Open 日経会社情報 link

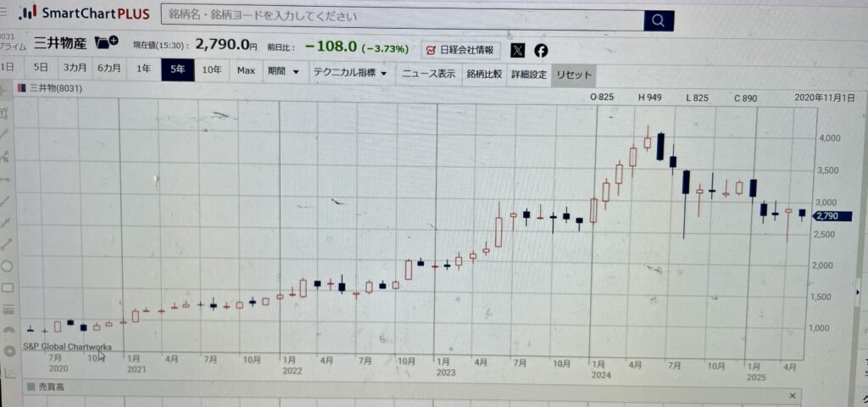(x=460, y=51)
